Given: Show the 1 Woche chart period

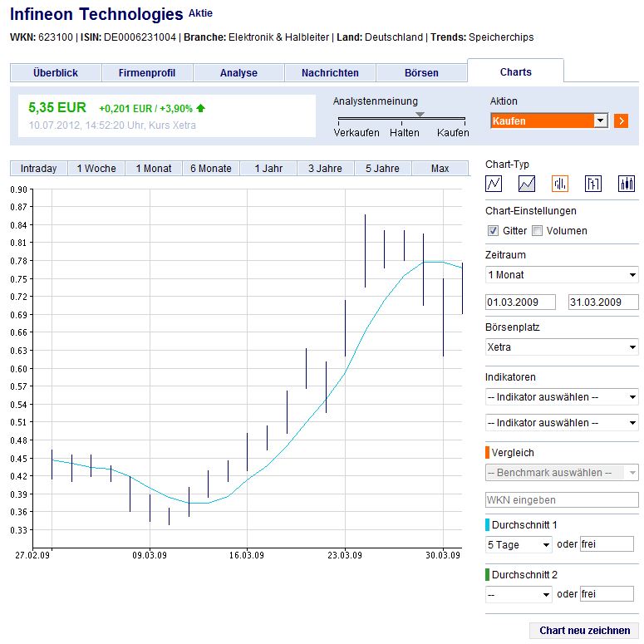Looking at the screenshot, I should (96, 169).
